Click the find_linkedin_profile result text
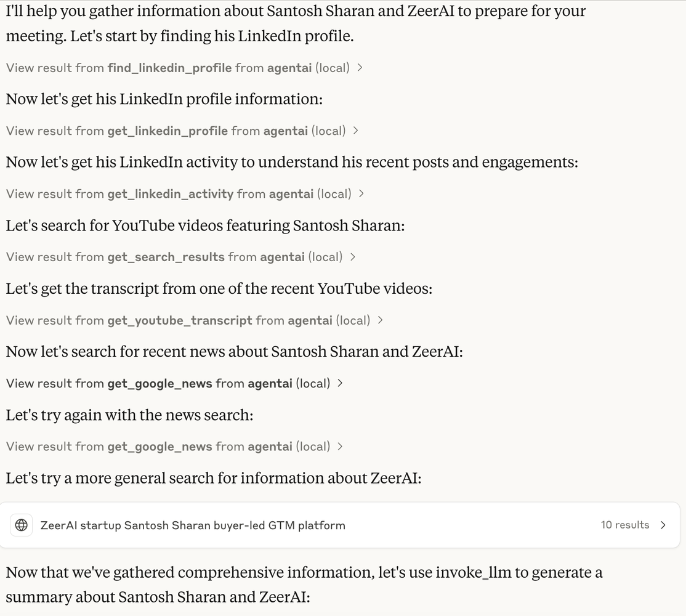This screenshot has height=616, width=686. click(x=177, y=68)
